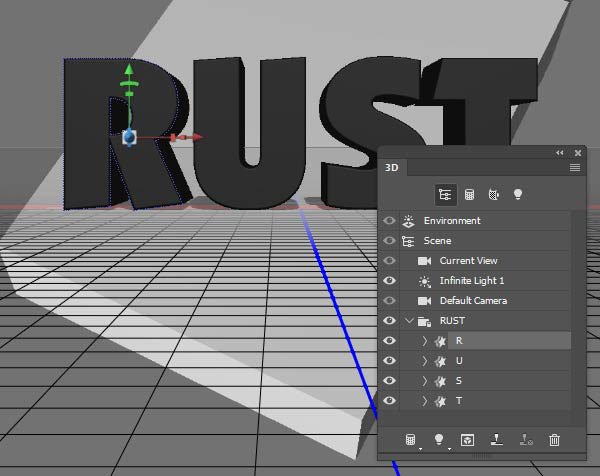The height and width of the screenshot is (476, 600).
Task: Click the T mesh icon
Action: tap(440, 401)
